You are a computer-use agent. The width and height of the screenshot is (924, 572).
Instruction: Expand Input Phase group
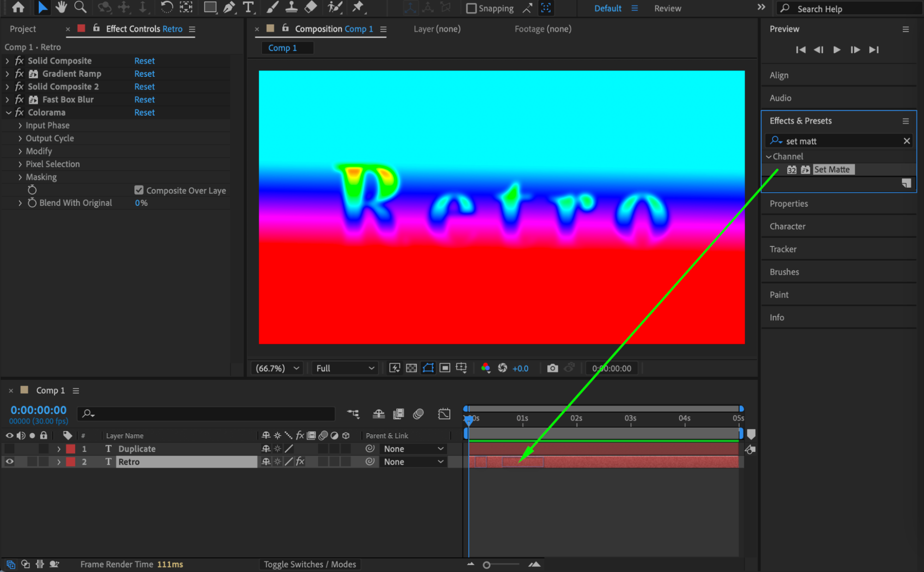(20, 125)
